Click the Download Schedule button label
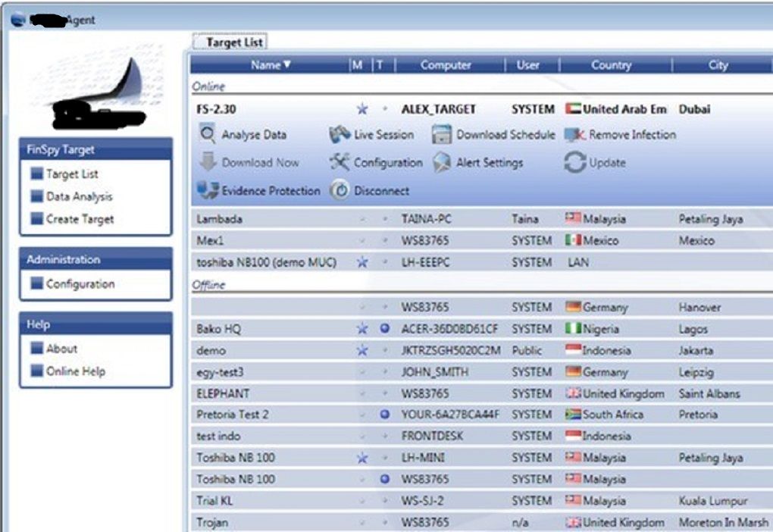Image resolution: width=773 pixels, height=532 pixels. tap(505, 135)
